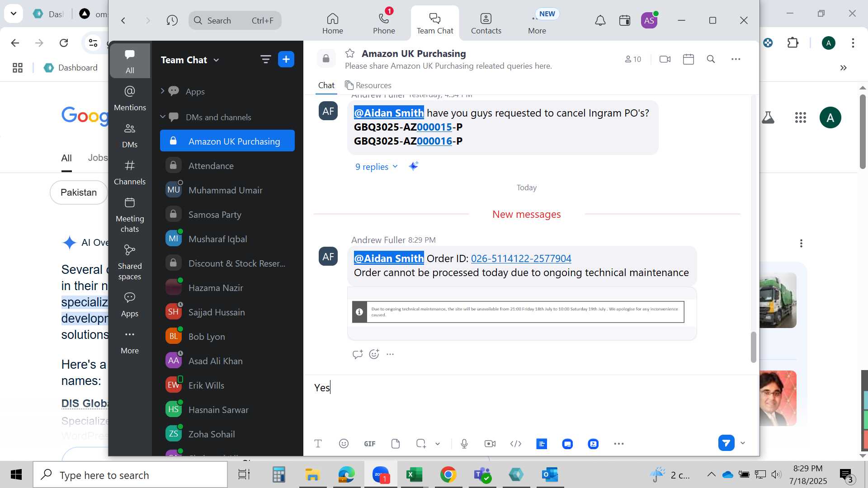The width and height of the screenshot is (868, 488).
Task: Toggle text formatting options
Action: 318,443
